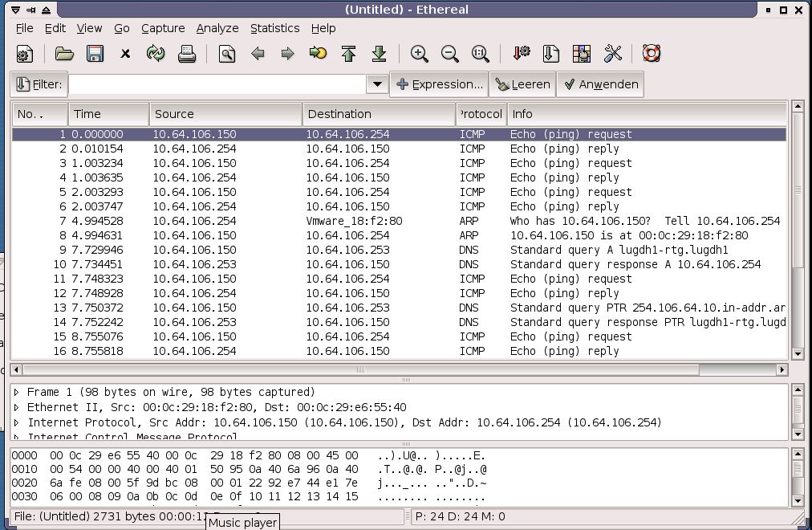Open coloring rules with the colored grid icon

[581, 53]
